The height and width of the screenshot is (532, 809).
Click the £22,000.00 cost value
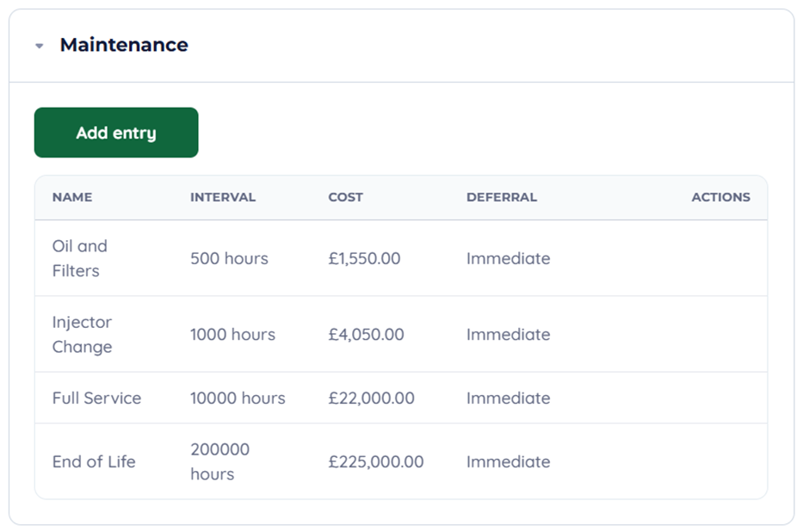pyautogui.click(x=371, y=398)
